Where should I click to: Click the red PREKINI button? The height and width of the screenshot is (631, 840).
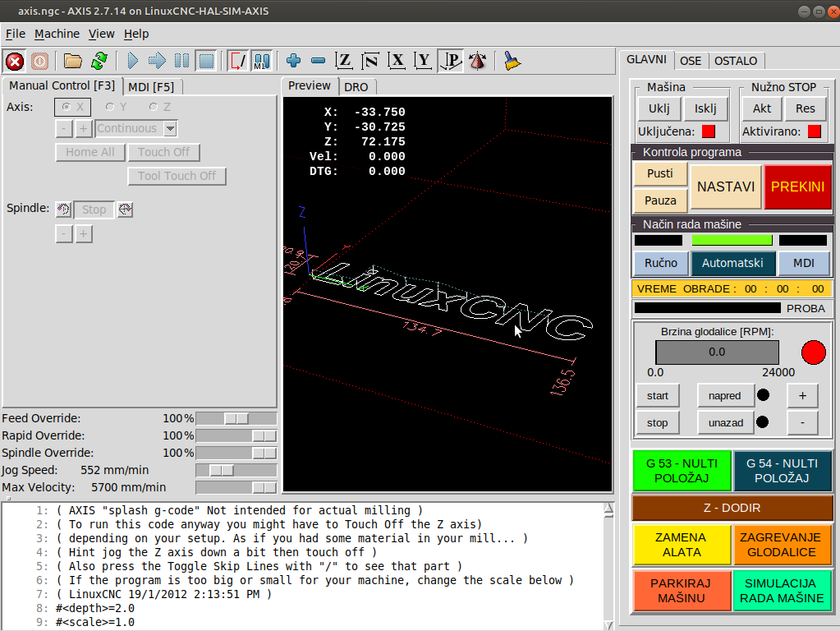click(x=797, y=187)
